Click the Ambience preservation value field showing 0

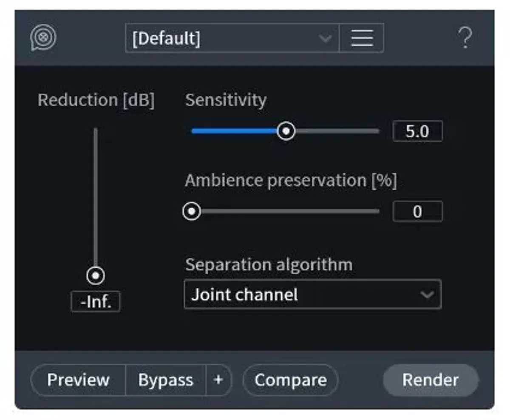pos(417,212)
